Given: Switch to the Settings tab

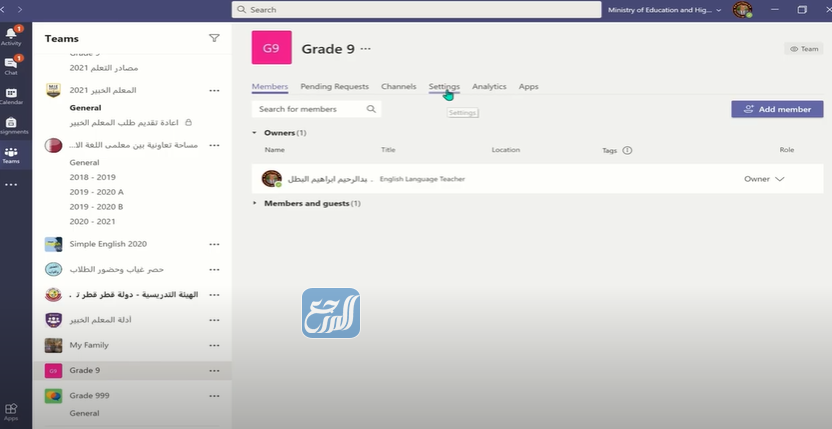Looking at the screenshot, I should tap(444, 87).
